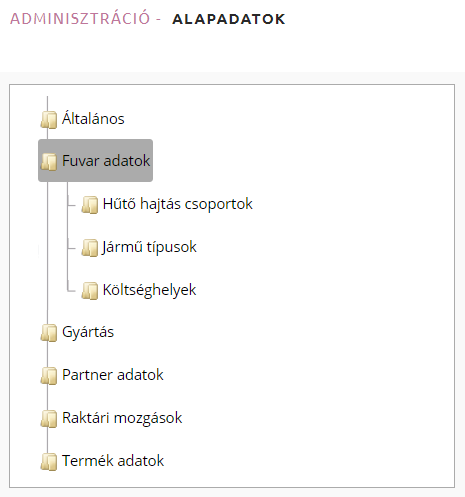Open Hűtő hajtás csoportok entry
Screen dimensions: 465x497
[177, 204]
